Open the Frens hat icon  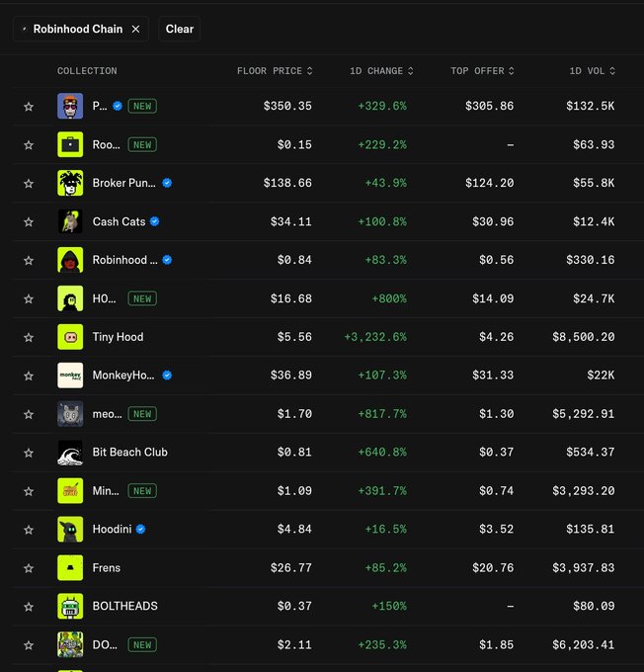coord(70,567)
